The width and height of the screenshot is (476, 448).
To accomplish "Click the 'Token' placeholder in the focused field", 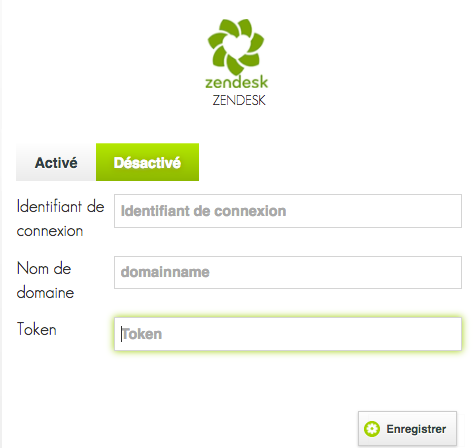I will pyautogui.click(x=142, y=334).
